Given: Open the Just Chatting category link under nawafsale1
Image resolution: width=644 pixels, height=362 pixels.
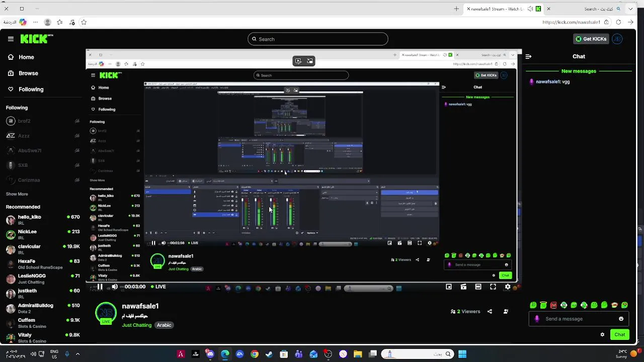Looking at the screenshot, I should pos(136,325).
